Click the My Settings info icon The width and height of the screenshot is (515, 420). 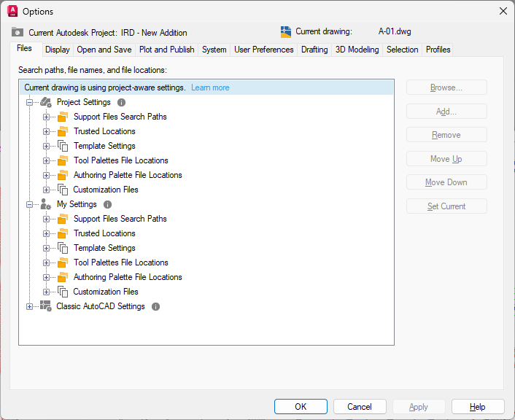(107, 205)
